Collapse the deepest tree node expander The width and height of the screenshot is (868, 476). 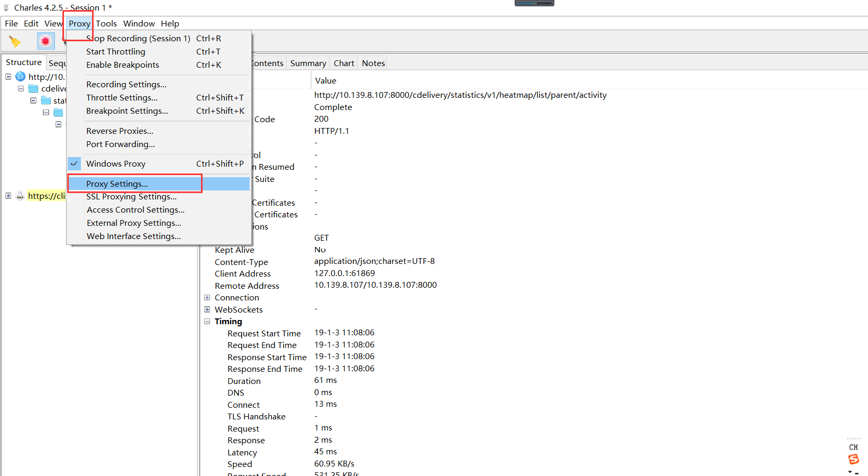pos(59,124)
